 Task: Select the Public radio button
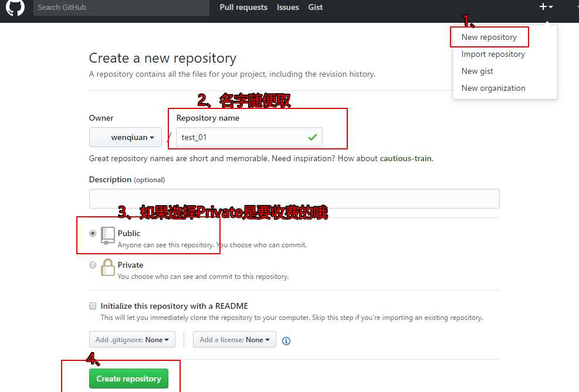[93, 233]
